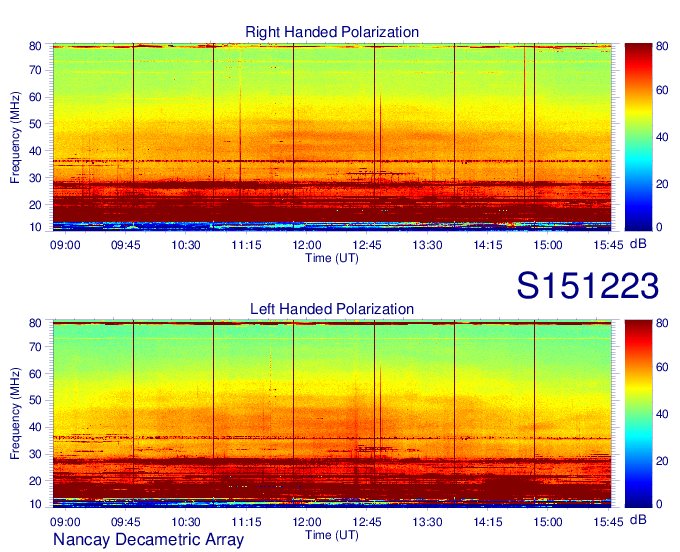The image size is (680, 552).
Task: Click the '09:45' tick on top time axis
Action: point(125,245)
